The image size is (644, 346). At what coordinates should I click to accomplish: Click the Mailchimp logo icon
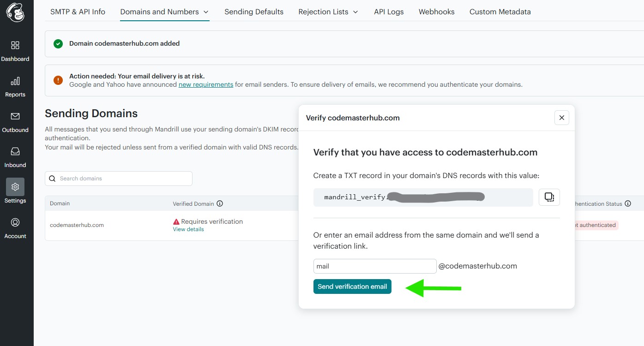[15, 13]
